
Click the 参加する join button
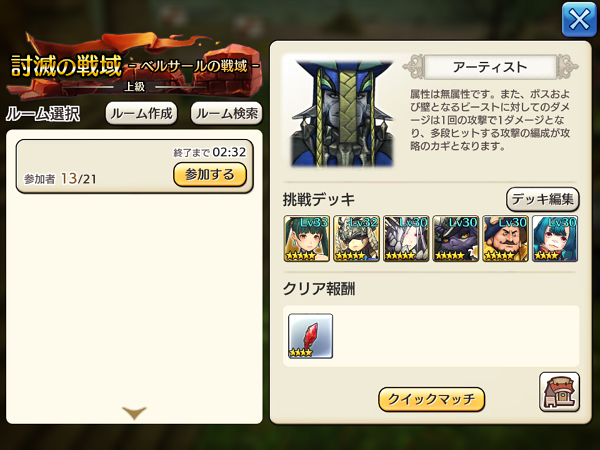point(210,174)
